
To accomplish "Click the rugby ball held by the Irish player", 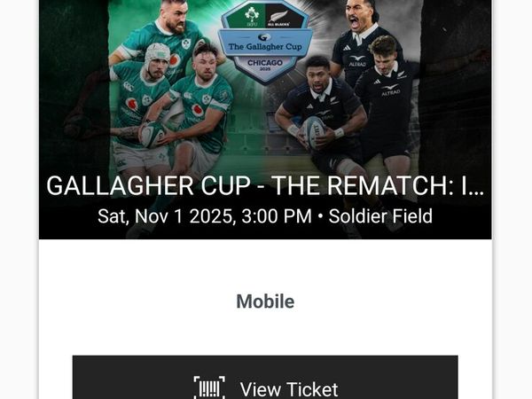I will [153, 134].
